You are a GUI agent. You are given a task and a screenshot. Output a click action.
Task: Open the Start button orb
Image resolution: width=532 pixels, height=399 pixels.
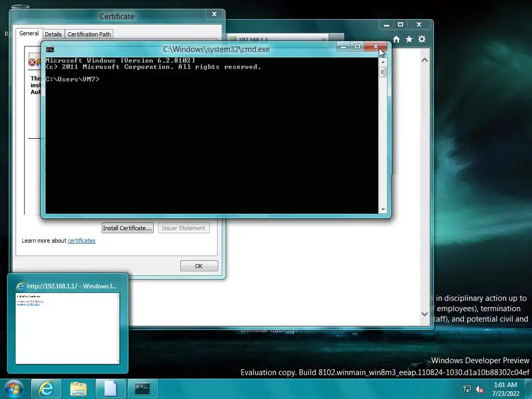[14, 389]
